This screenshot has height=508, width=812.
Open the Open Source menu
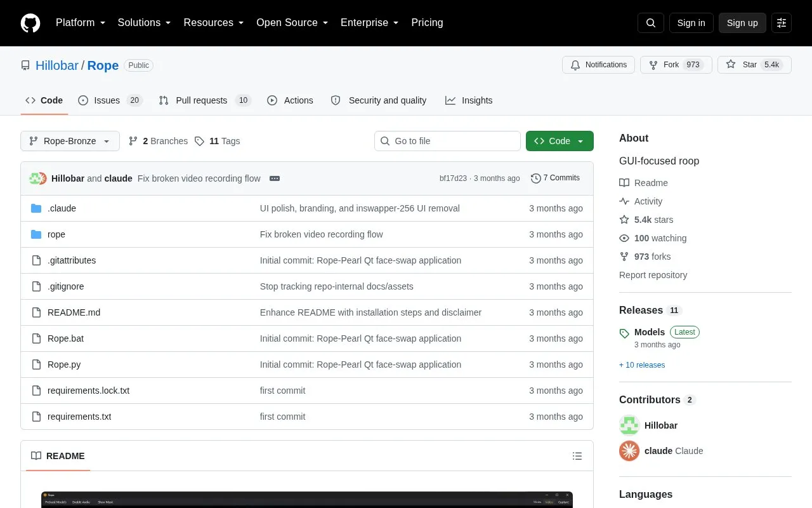[292, 23]
